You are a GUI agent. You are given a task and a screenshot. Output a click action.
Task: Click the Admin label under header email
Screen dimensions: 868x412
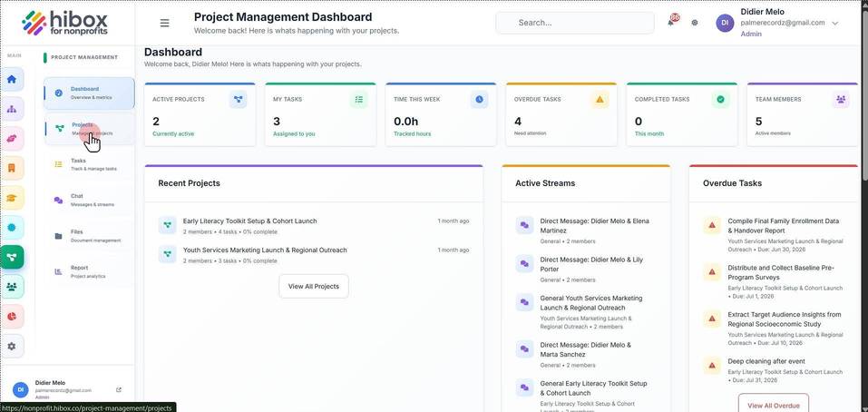[x=751, y=34]
